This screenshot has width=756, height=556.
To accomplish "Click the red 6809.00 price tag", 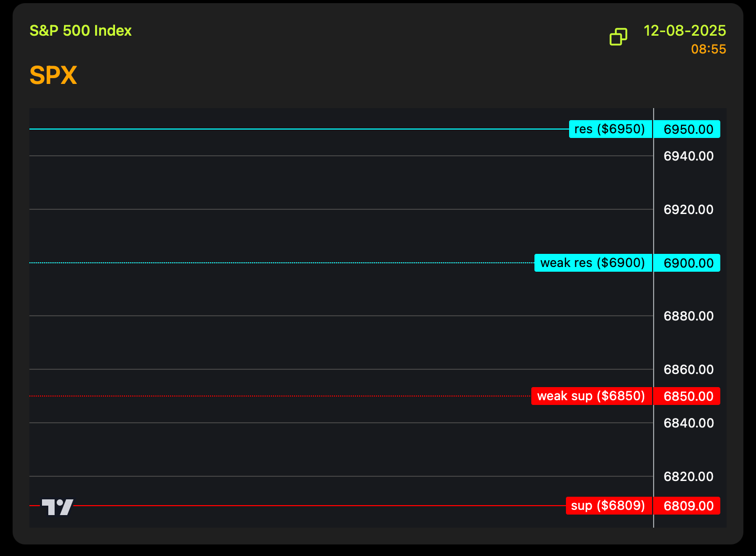I will coord(688,506).
